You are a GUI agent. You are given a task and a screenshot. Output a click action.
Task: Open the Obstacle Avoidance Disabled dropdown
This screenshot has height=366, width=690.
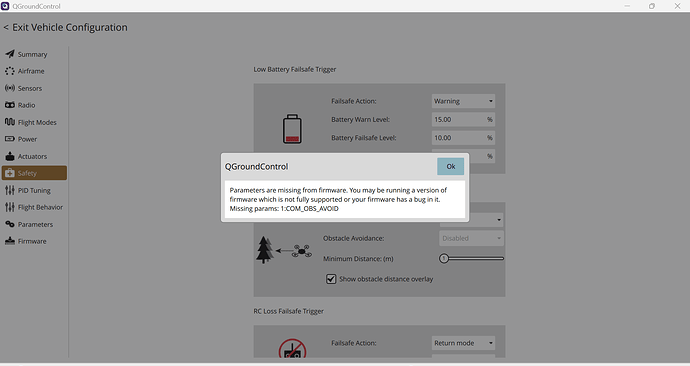pyautogui.click(x=471, y=238)
